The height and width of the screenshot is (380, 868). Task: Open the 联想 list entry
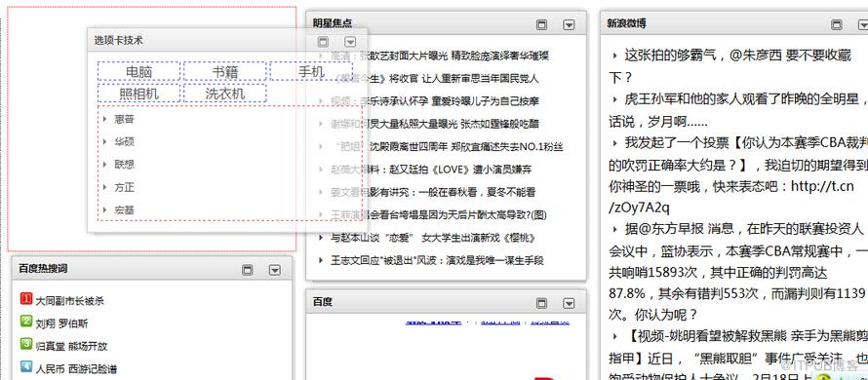coord(124,165)
